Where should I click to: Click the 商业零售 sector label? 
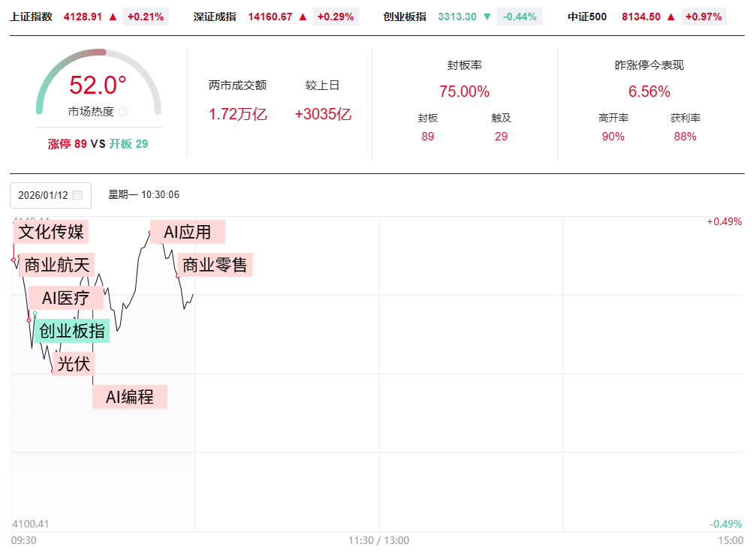click(215, 264)
